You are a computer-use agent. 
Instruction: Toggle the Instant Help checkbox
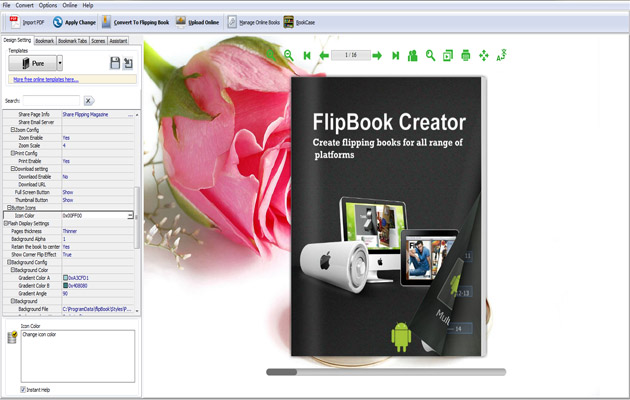pos(23,389)
